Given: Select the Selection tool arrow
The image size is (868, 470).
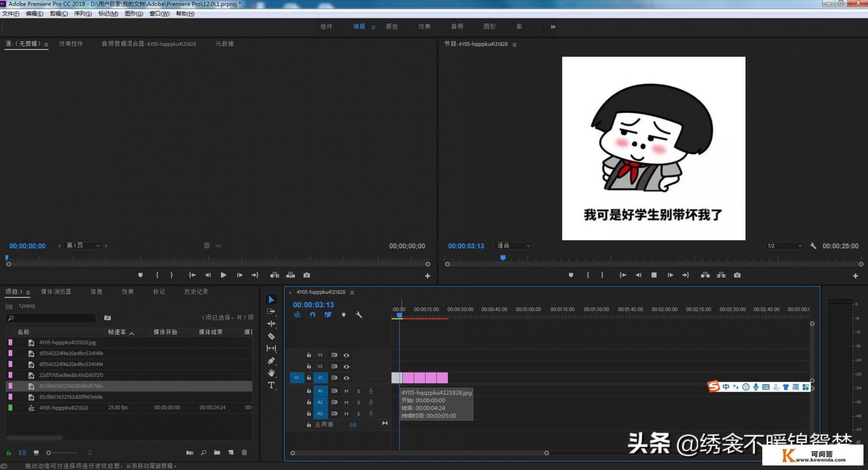Looking at the screenshot, I should click(x=271, y=299).
